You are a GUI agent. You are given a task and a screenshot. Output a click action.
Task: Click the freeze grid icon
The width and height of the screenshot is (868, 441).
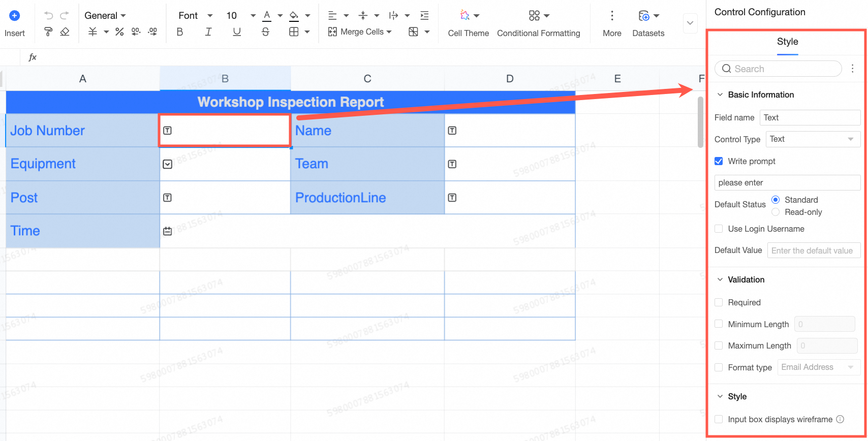[x=414, y=32]
